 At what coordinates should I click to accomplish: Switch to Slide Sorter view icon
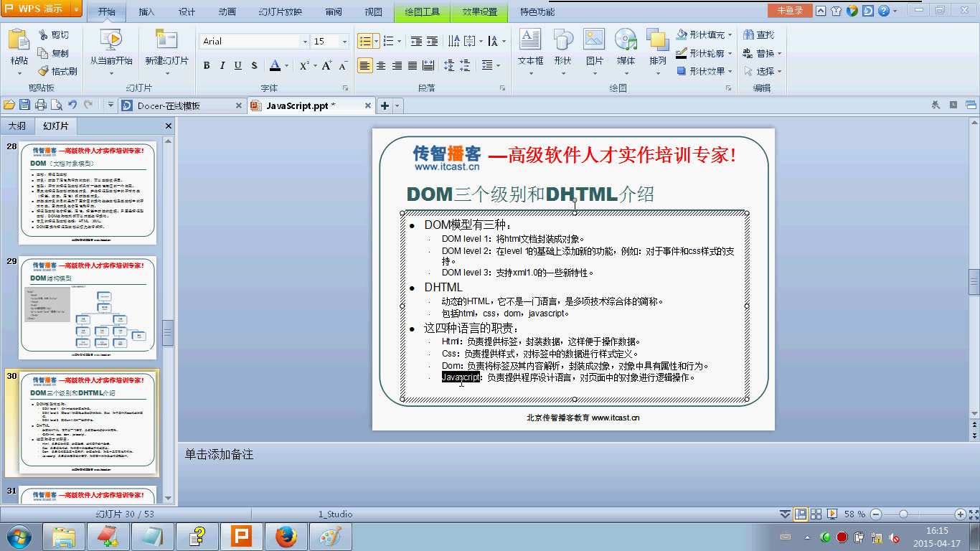[816, 514]
